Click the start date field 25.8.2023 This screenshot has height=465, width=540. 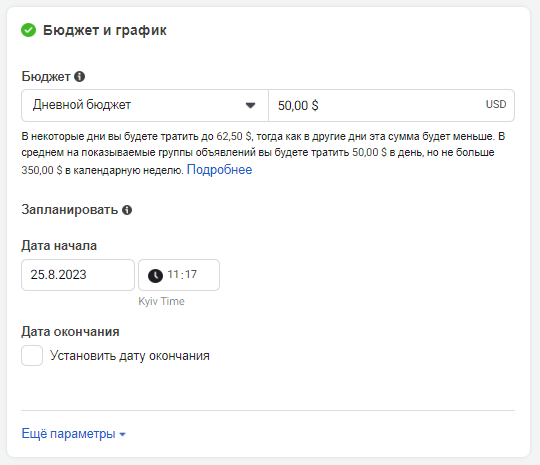tap(78, 275)
